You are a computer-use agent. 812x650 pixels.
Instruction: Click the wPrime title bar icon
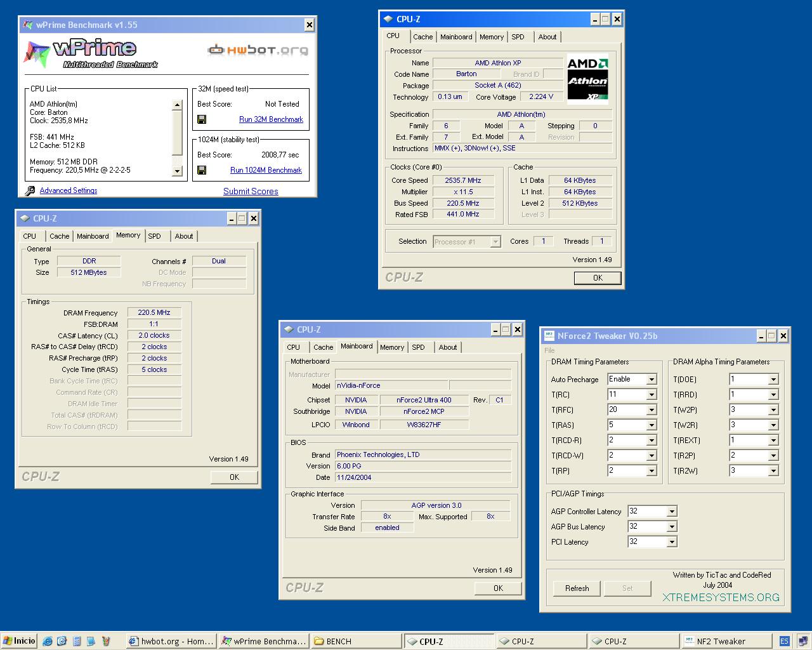tap(28, 25)
